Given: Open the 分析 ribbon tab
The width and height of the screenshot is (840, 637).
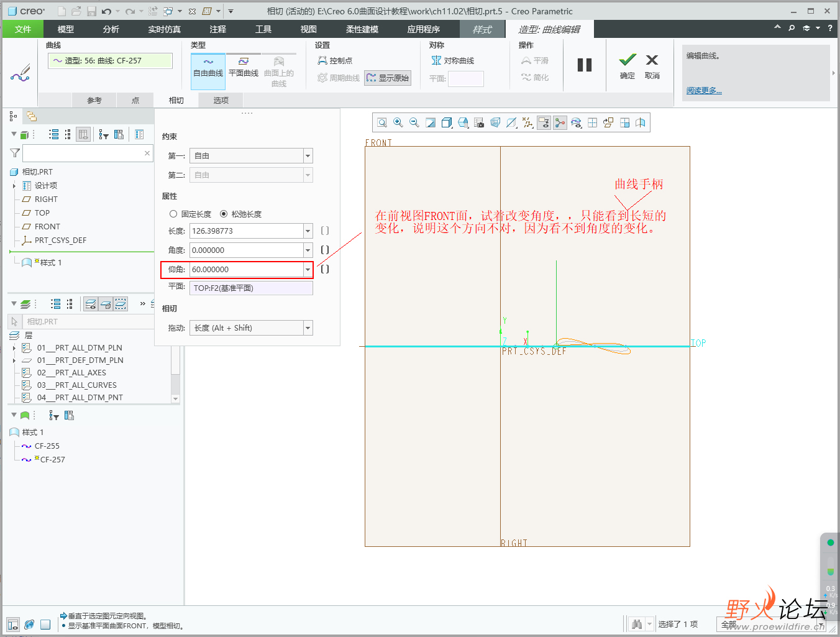Looking at the screenshot, I should (x=111, y=29).
